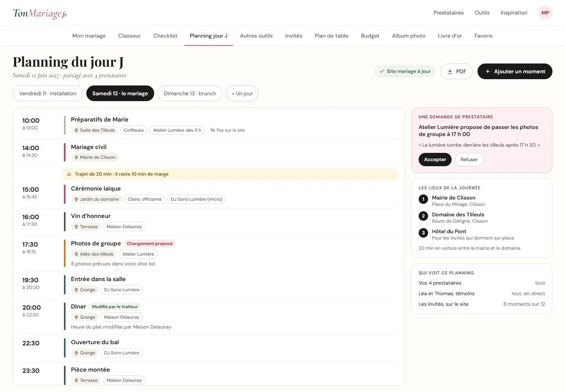Click the TonMariage.fr logo
Screen dimensions: 565x392
[x=40, y=13]
